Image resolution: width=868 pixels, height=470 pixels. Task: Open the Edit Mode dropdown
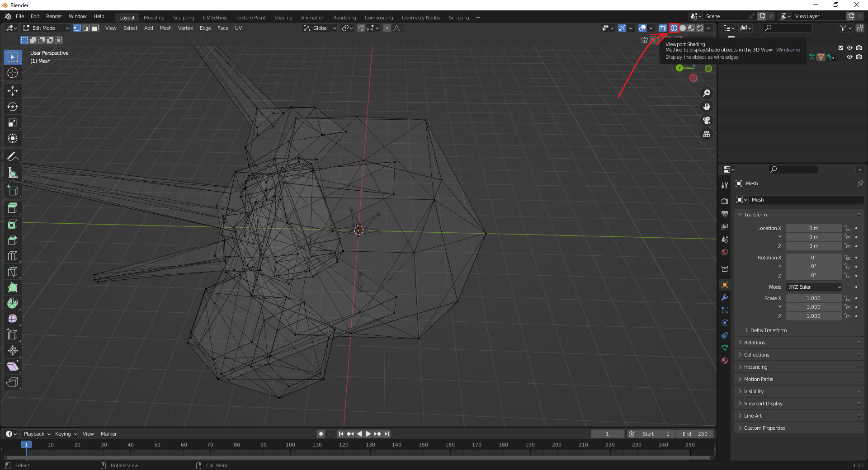[46, 28]
